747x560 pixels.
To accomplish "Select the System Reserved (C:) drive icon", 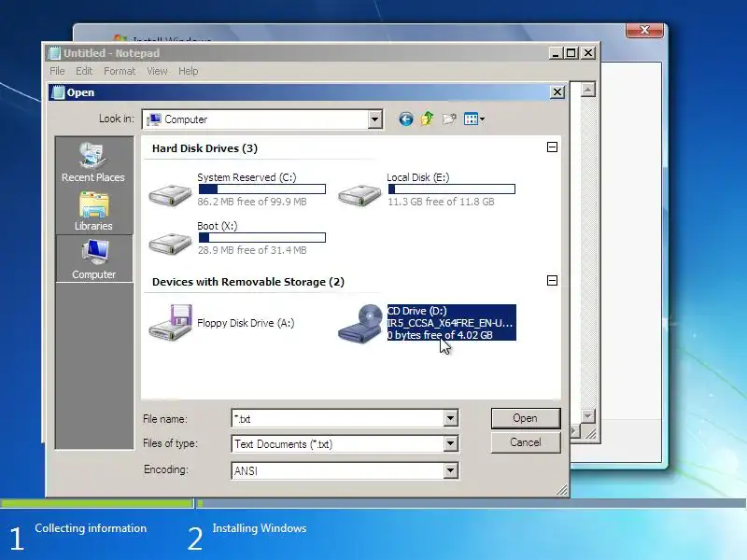I will point(170,194).
